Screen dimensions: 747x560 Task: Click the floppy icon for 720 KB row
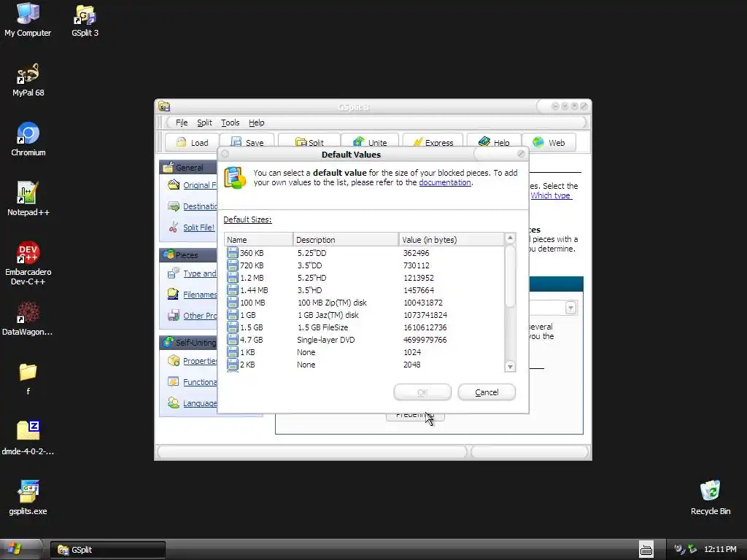tap(232, 265)
